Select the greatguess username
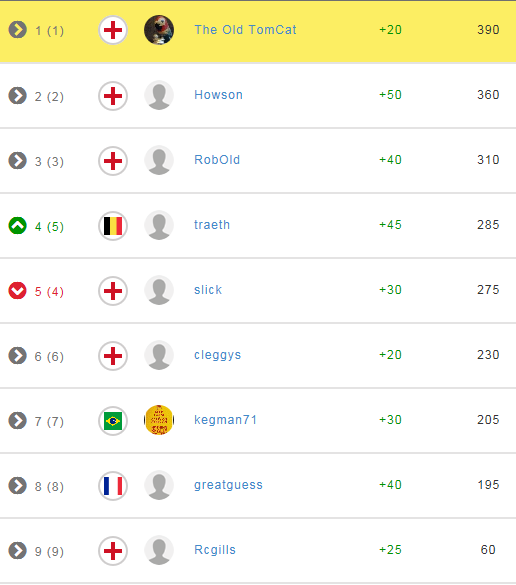 click(228, 485)
